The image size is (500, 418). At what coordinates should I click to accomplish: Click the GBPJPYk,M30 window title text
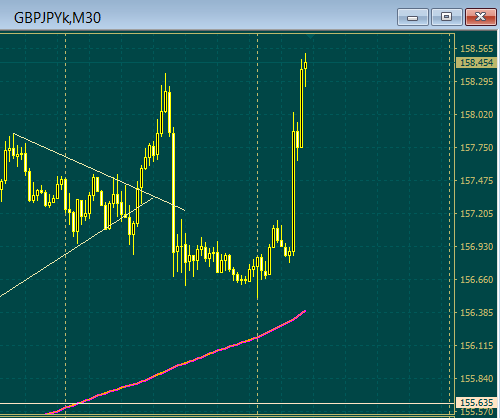tap(57, 18)
